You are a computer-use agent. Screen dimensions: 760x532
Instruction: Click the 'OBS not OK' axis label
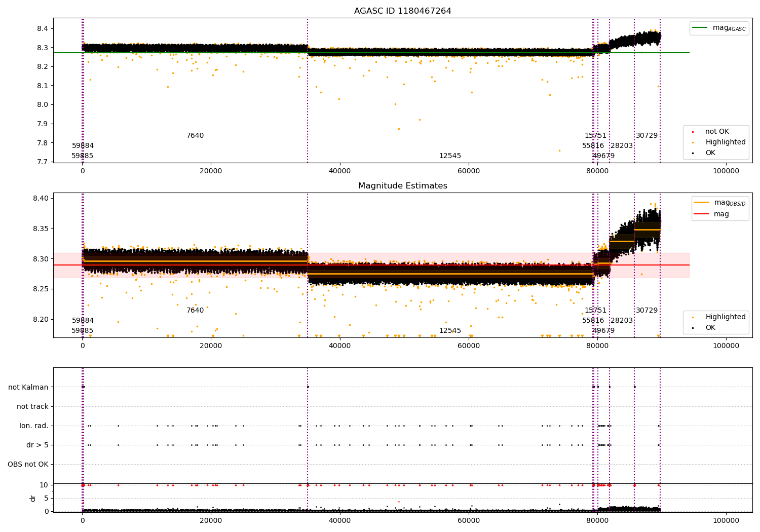click(x=28, y=464)
